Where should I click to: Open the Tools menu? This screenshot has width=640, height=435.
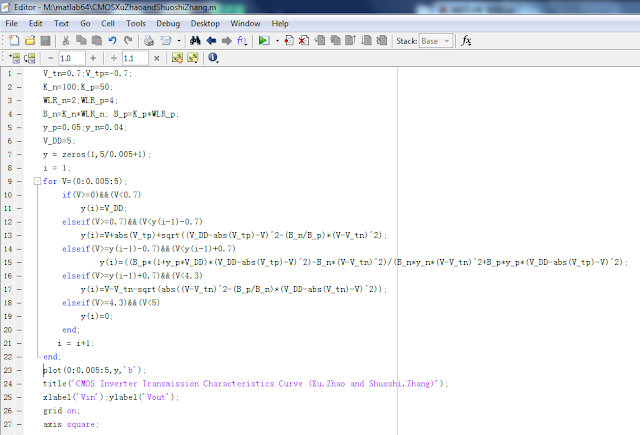pos(136,23)
